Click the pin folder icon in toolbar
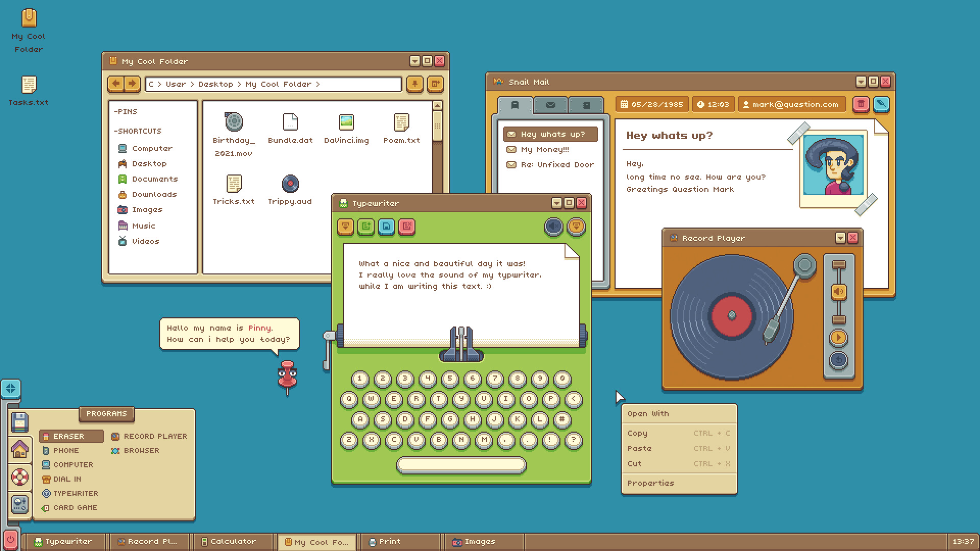This screenshot has height=551, width=980. coord(414,84)
